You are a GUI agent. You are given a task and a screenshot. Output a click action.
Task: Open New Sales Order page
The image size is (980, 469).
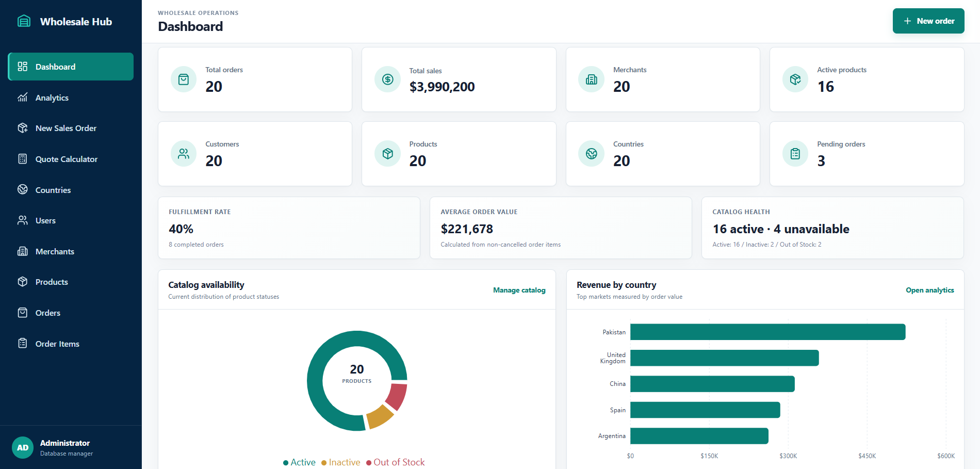[71, 128]
